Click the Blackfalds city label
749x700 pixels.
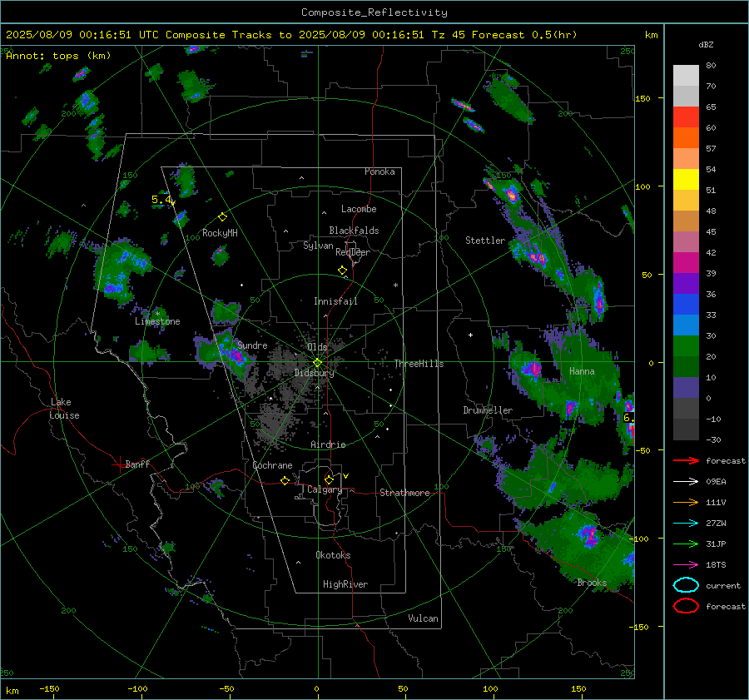(x=354, y=231)
